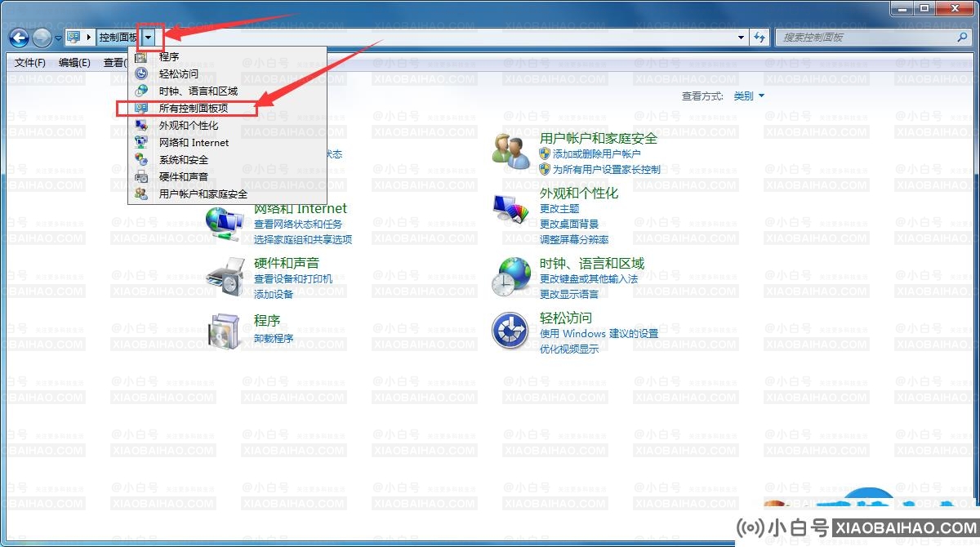Viewport: 980px width, 547px height.
Task: Click the 更改键盘或其他输入法 link
Action: pyautogui.click(x=589, y=278)
